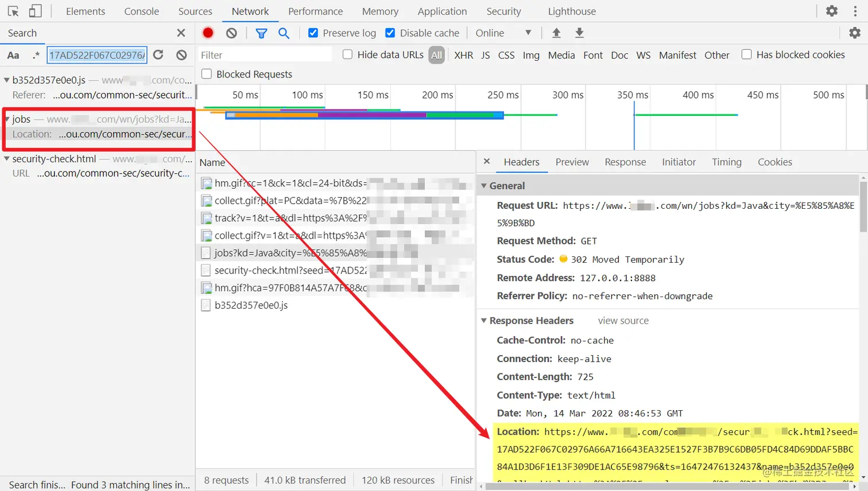Open the Timing tab
The width and height of the screenshot is (868, 491).
coord(727,162)
